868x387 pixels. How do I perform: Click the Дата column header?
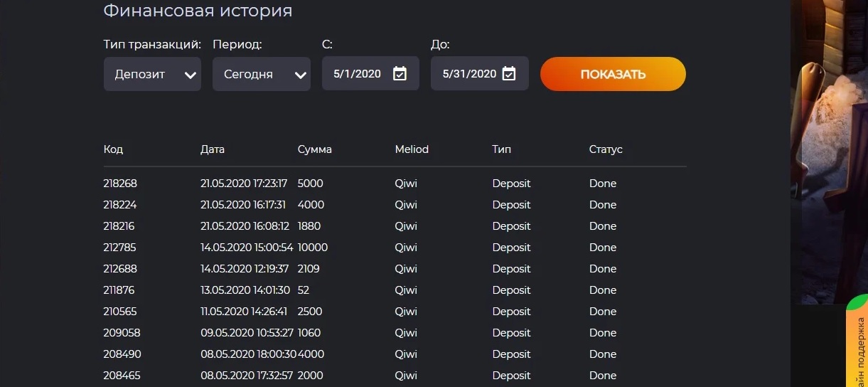(213, 149)
